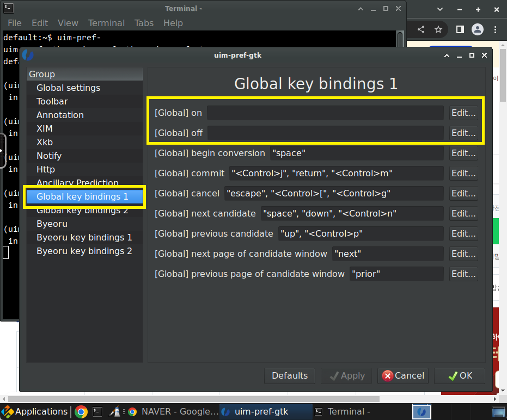Click the Apply button

pyautogui.click(x=346, y=376)
